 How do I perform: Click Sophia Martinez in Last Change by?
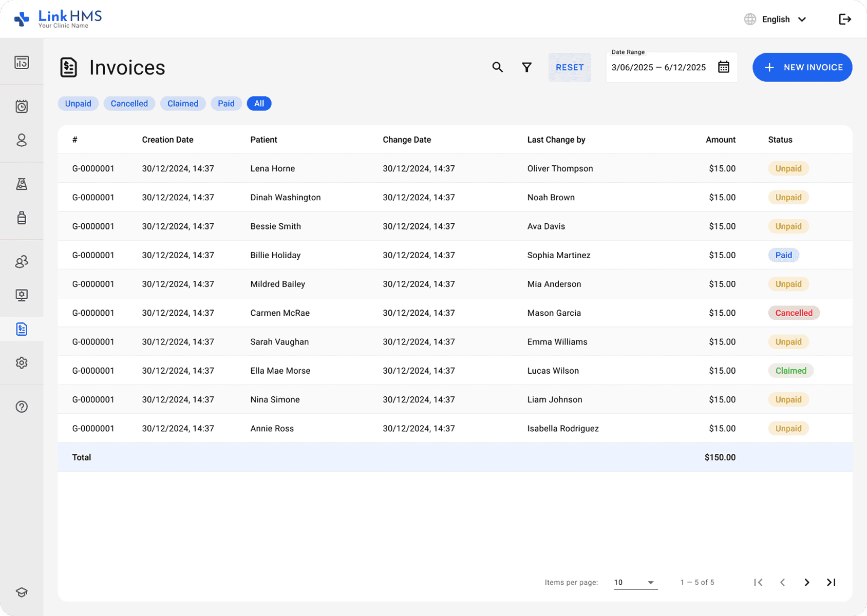point(559,255)
